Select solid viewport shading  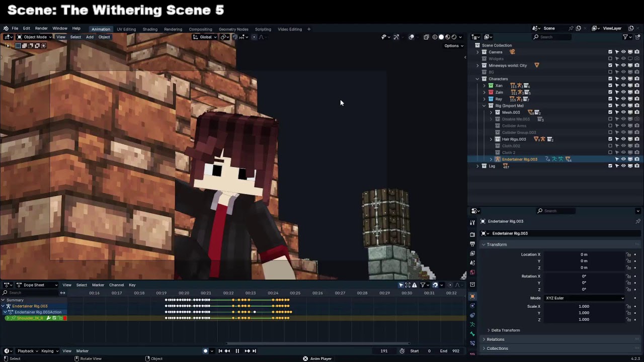(441, 37)
